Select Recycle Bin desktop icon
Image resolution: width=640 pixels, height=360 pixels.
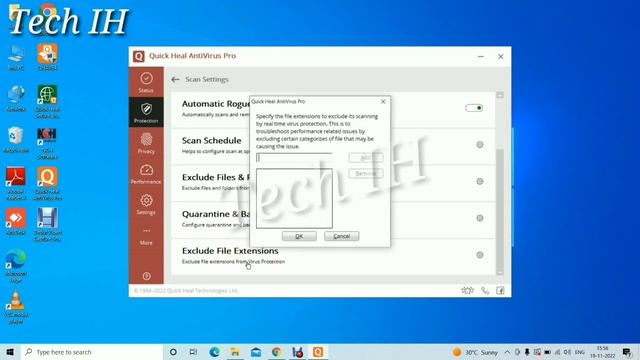pos(16,140)
